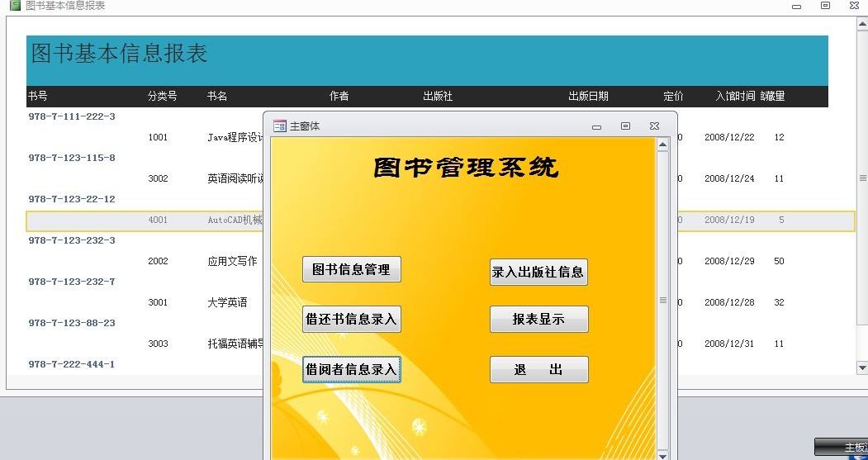Viewport: 868px width, 460px height.
Task: Click category number 3002
Action: pos(158,178)
